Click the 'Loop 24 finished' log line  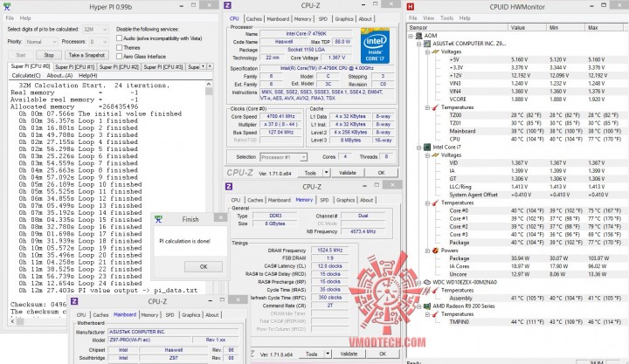point(80,283)
